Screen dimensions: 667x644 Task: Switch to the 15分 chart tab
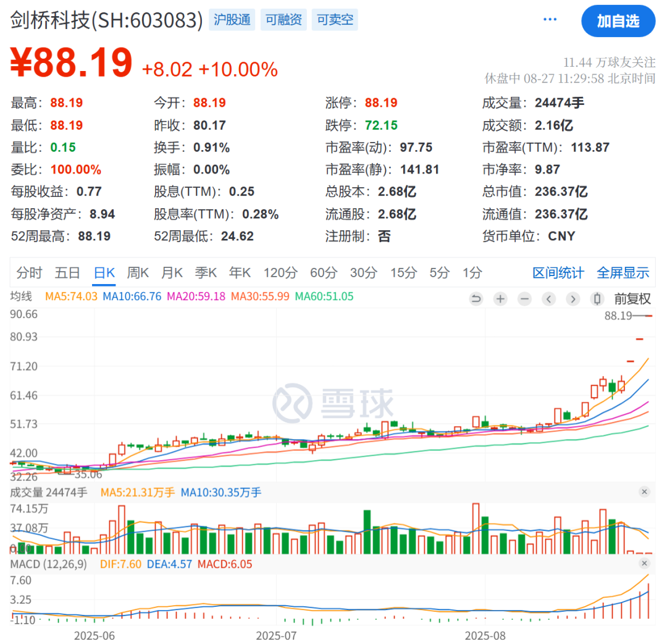(404, 272)
